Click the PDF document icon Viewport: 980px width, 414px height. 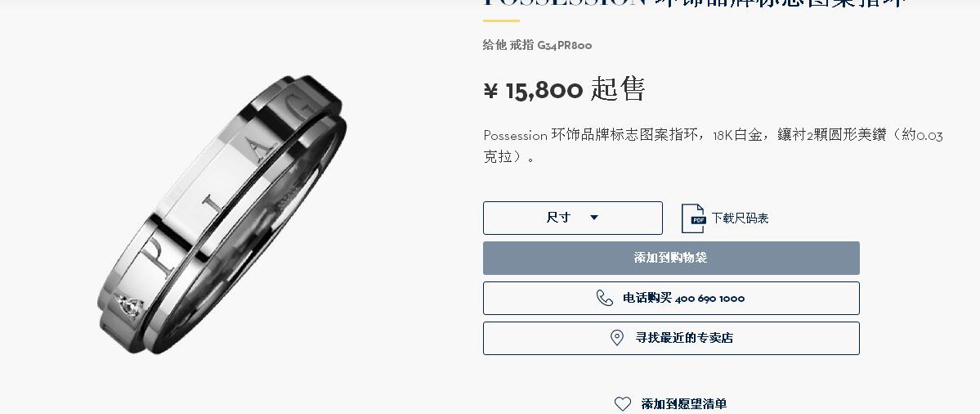click(693, 218)
